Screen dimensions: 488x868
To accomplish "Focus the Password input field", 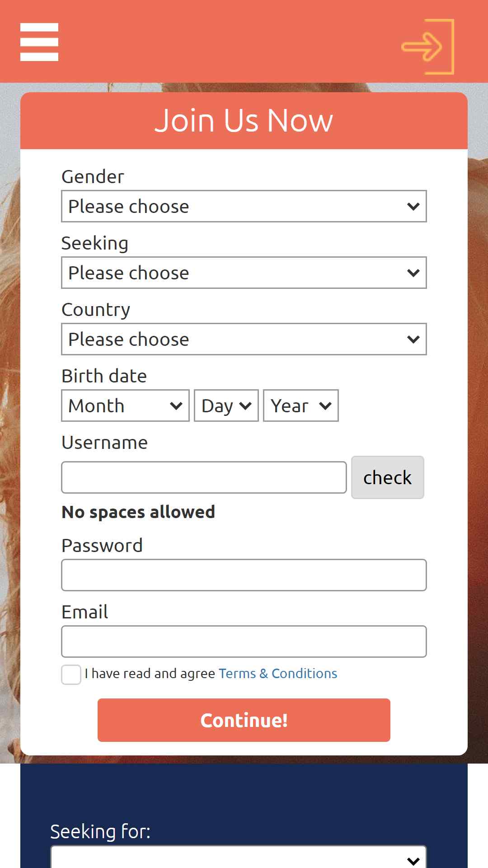I will point(244,575).
